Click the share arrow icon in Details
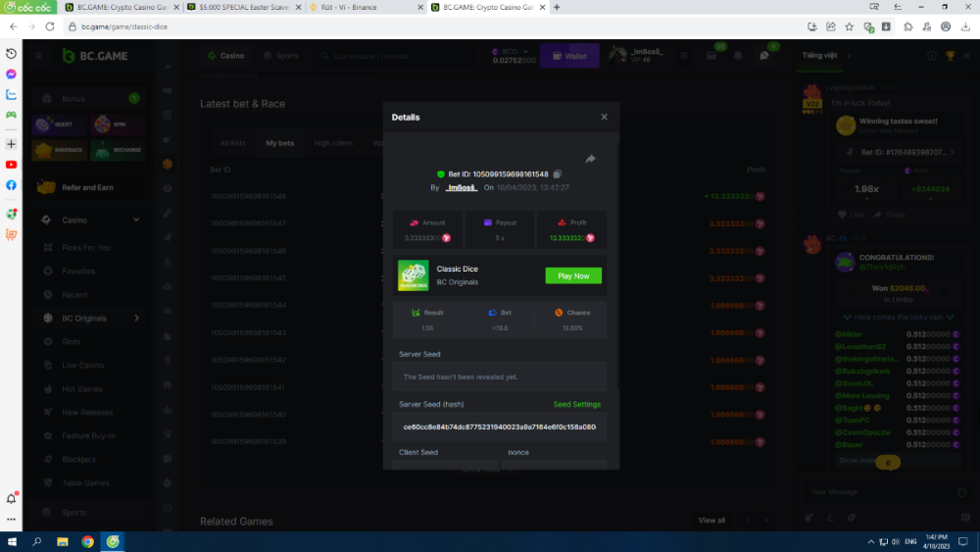This screenshot has height=552, width=980. (x=591, y=159)
